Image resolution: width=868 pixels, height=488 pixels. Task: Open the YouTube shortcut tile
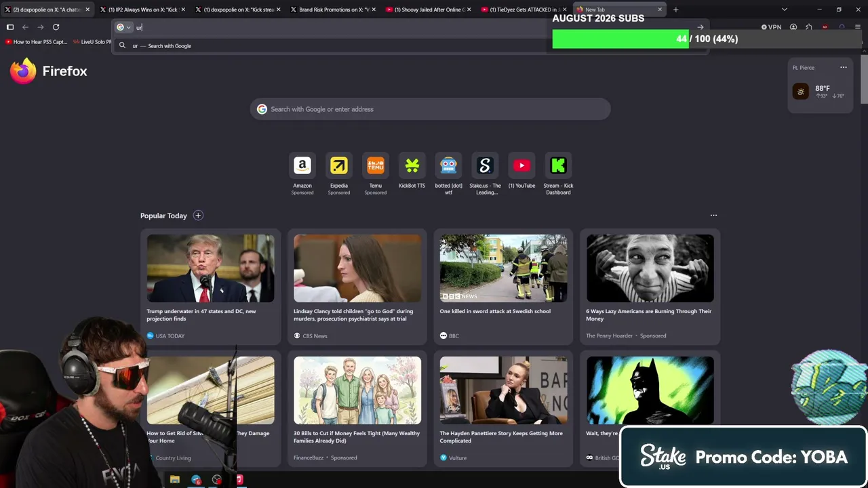(x=521, y=171)
